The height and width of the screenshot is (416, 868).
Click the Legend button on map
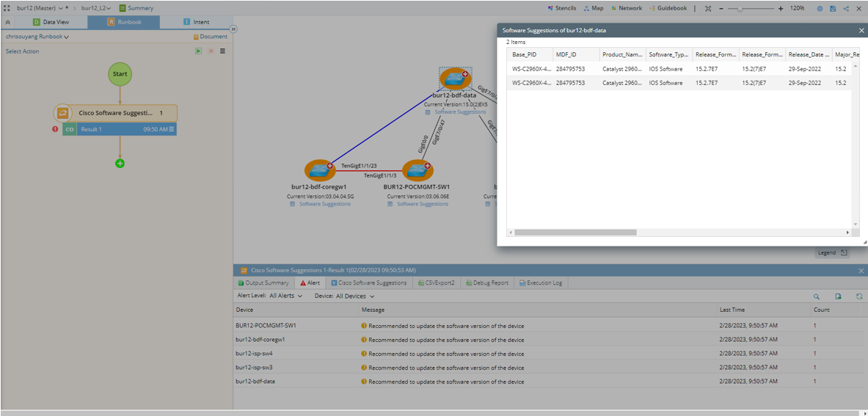(832, 253)
